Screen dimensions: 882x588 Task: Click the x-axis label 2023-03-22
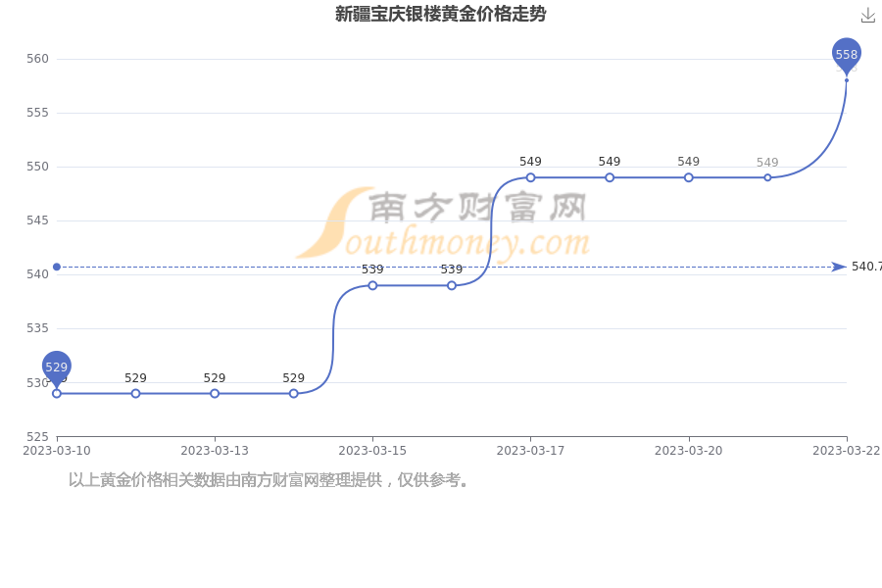[x=847, y=450]
